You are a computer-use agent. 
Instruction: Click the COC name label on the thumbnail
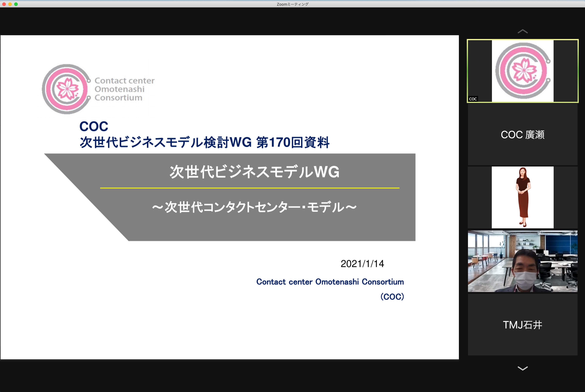point(473,99)
